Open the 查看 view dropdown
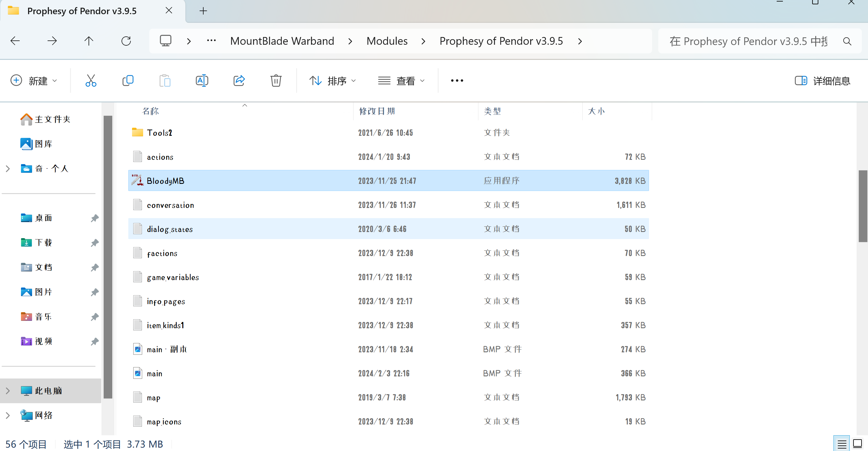The width and height of the screenshot is (868, 451). 401,81
